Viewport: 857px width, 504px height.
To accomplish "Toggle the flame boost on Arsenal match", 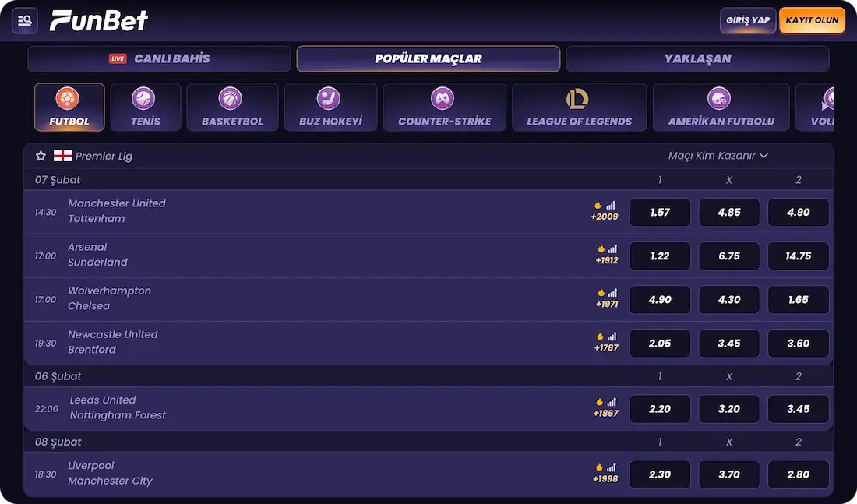I will [x=600, y=251].
